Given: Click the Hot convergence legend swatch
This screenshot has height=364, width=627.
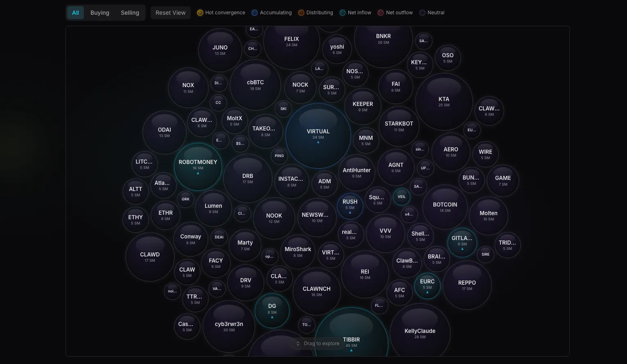Looking at the screenshot, I should point(200,13).
